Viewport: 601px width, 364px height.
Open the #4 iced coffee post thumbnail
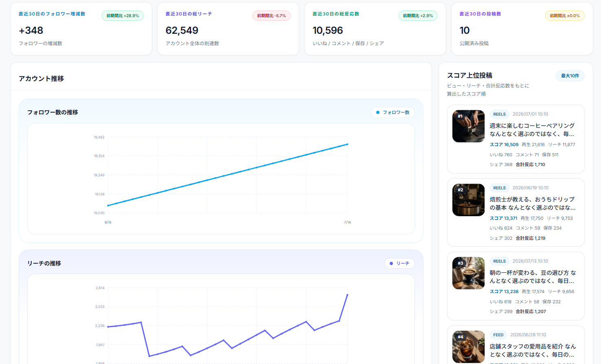pos(469,347)
